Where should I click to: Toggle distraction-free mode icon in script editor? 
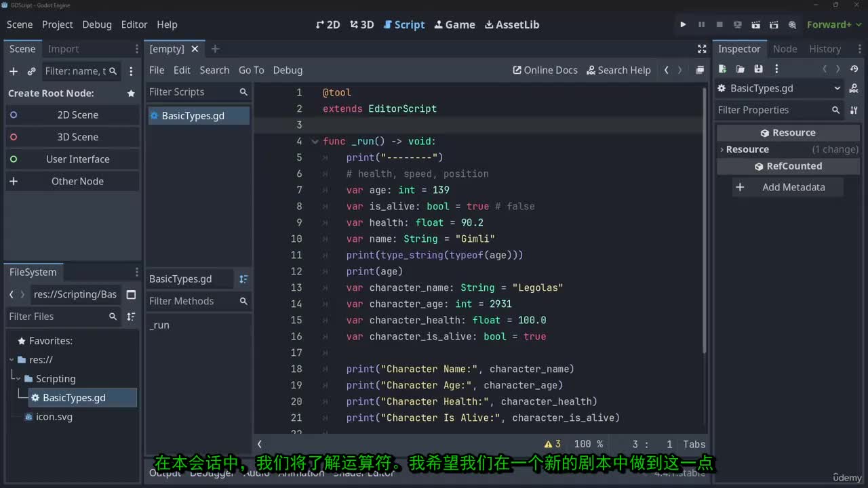tap(702, 49)
